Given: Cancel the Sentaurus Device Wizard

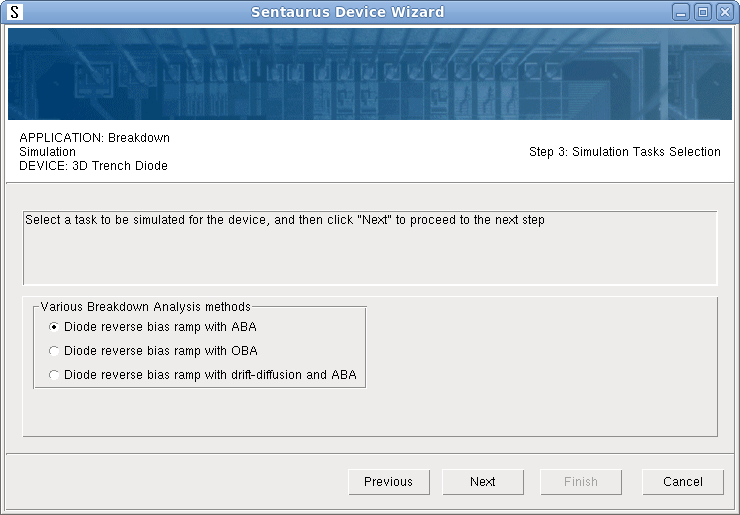Looking at the screenshot, I should (683, 482).
